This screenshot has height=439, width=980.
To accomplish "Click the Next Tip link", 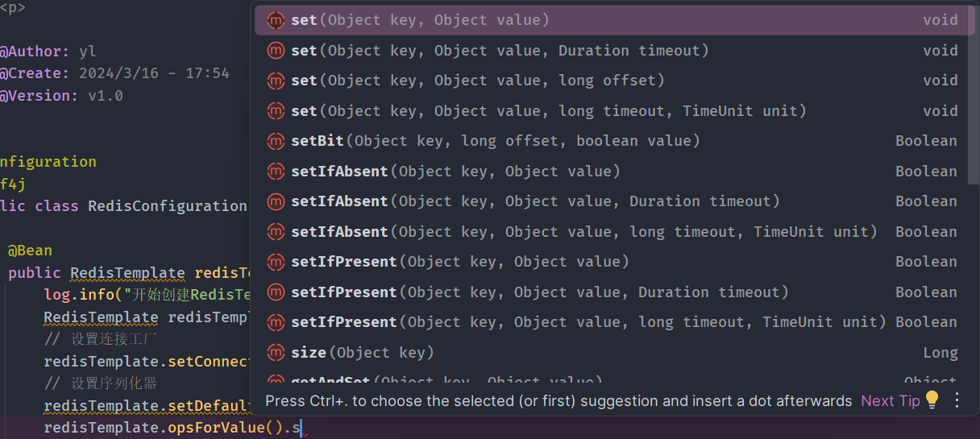I will (x=890, y=400).
